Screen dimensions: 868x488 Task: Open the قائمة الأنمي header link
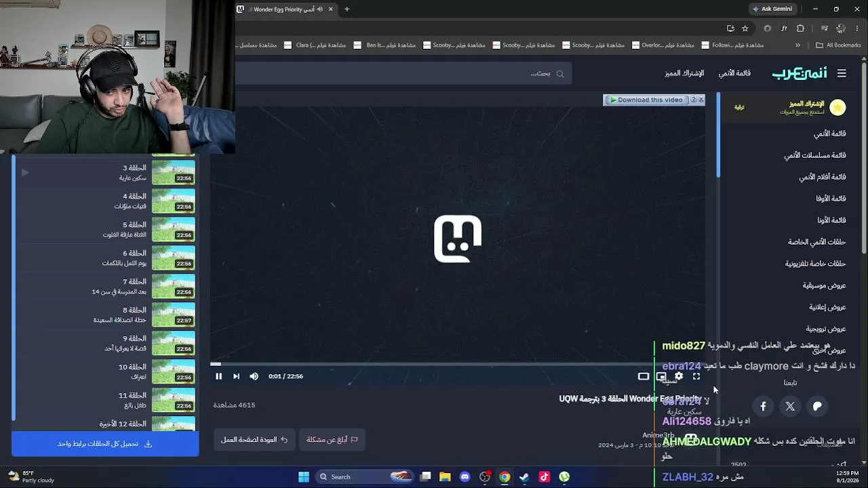[734, 73]
